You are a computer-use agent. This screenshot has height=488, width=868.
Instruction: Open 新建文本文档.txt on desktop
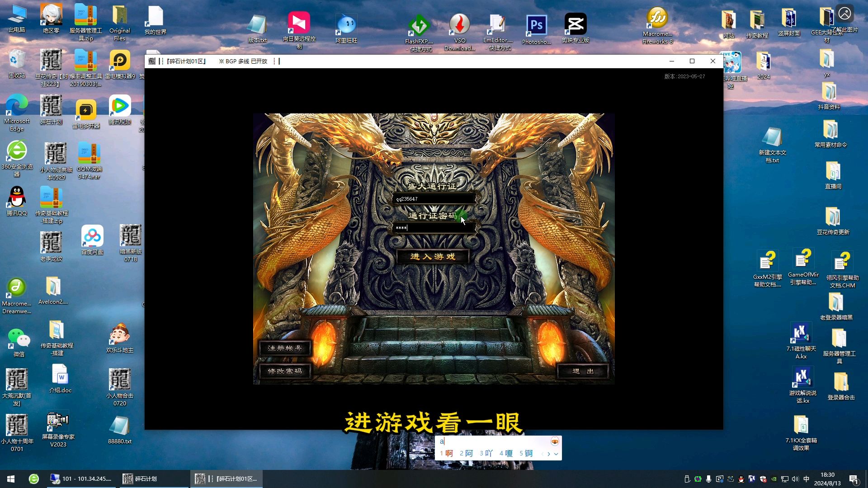click(772, 145)
